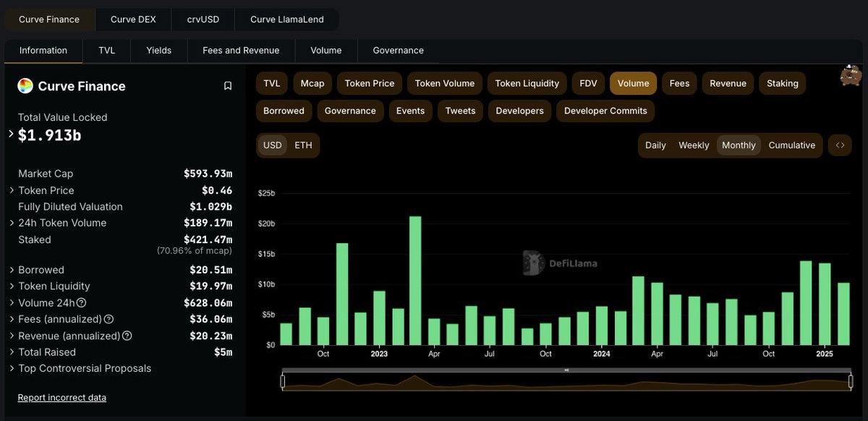Expand the Volume 24h row

click(12, 302)
